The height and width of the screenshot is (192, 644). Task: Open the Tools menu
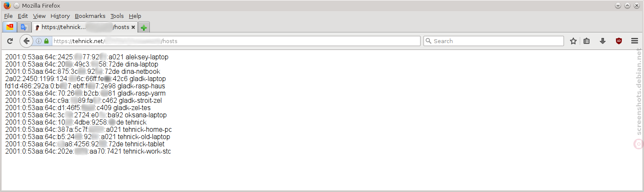(117, 16)
